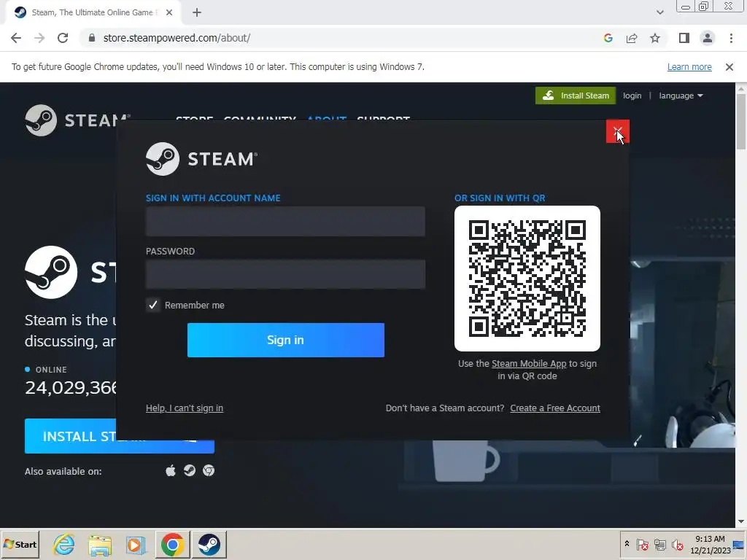This screenshot has width=747, height=560.
Task: Focus the account name field
Action: coord(285,222)
